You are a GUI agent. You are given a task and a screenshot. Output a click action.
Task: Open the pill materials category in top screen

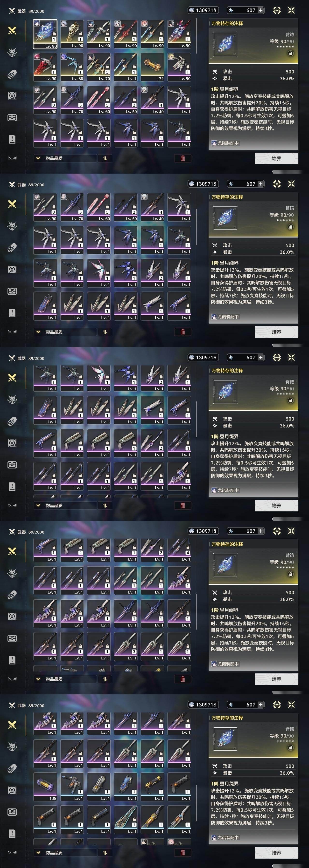[12, 74]
